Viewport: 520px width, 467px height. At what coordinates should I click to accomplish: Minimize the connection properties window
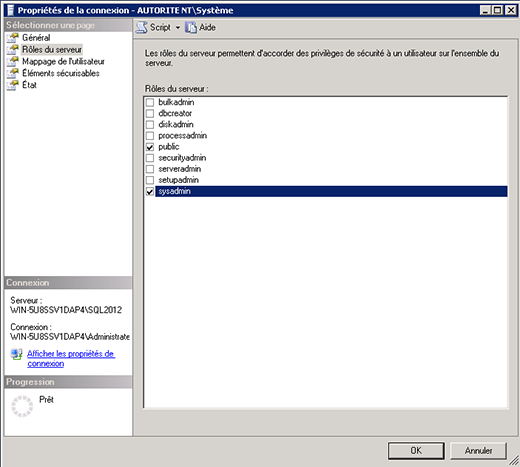pyautogui.click(x=485, y=10)
